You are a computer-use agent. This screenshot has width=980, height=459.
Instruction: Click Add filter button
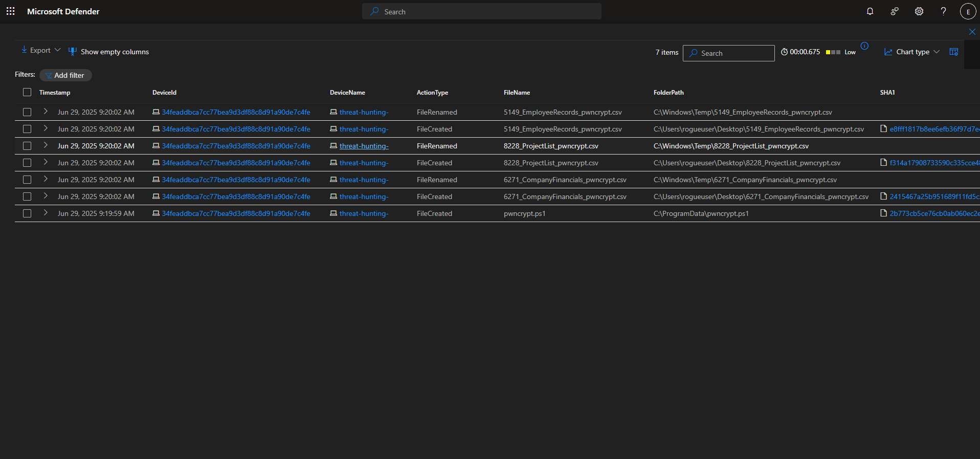pyautogui.click(x=65, y=75)
